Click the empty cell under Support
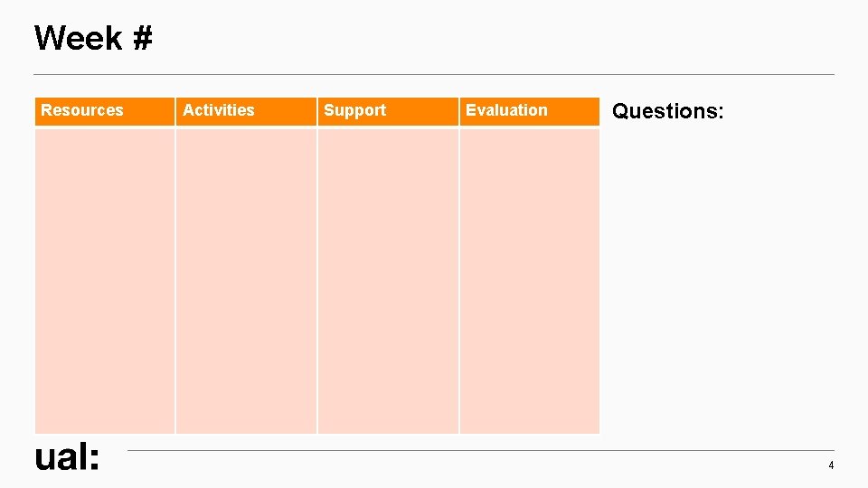Viewport: 868px width, 488px height. point(387,280)
